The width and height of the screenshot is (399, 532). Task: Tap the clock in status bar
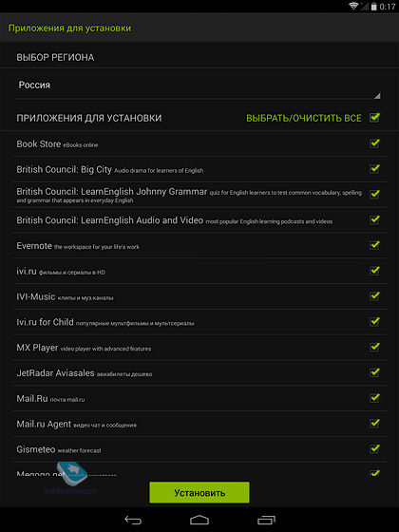[x=388, y=7]
